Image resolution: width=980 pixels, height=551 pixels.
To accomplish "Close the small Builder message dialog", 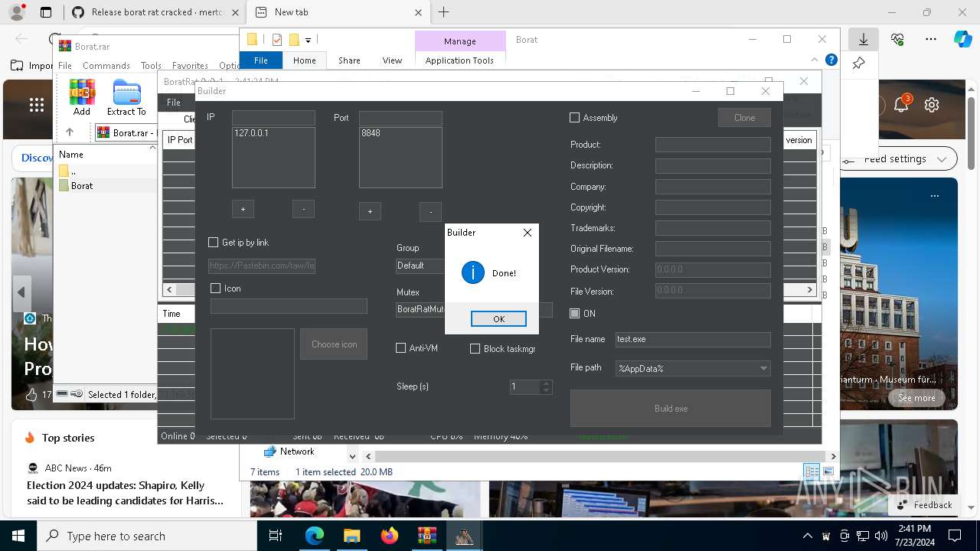I will pos(527,233).
